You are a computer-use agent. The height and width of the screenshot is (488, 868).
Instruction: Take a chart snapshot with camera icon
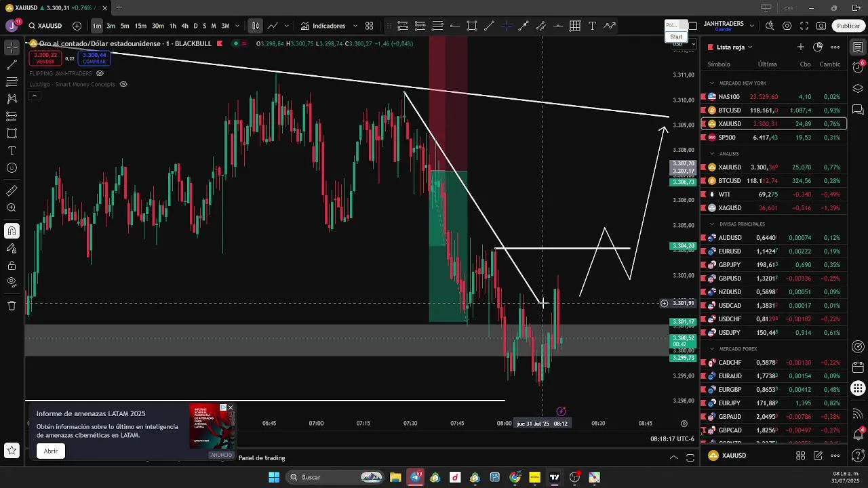coord(821,26)
